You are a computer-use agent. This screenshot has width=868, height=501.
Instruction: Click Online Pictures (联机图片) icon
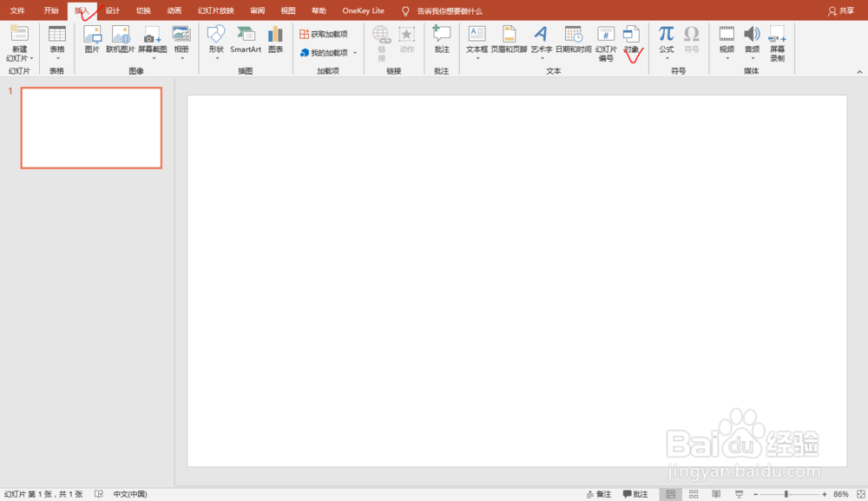[x=120, y=39]
